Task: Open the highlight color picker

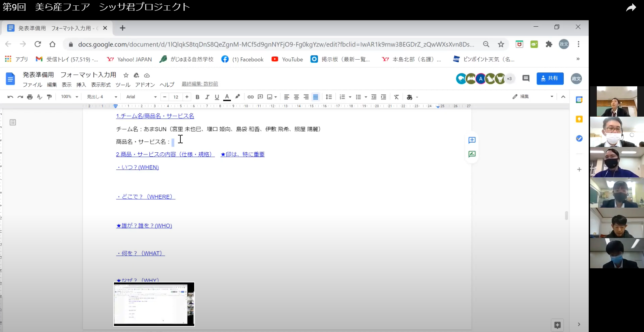Action: 237,97
